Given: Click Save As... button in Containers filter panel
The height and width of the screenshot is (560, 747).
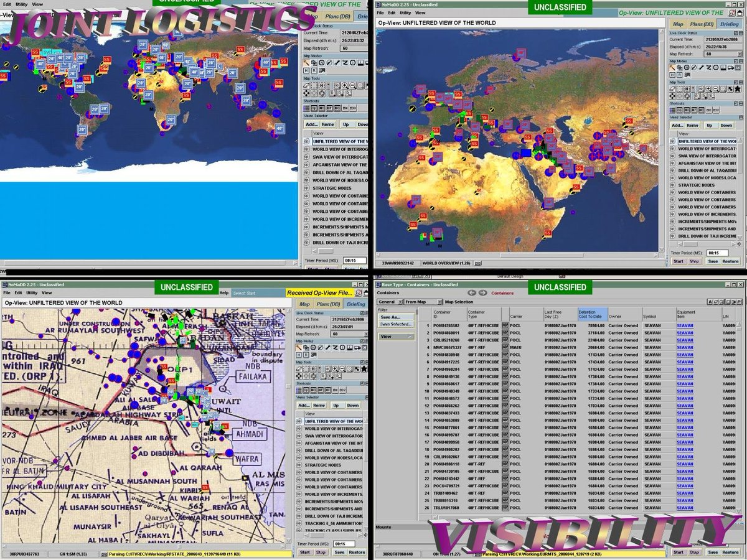Looking at the screenshot, I should pyautogui.click(x=395, y=317).
